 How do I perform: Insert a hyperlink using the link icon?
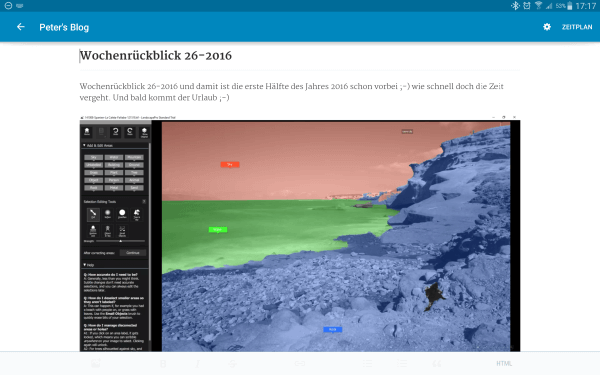pos(300,364)
